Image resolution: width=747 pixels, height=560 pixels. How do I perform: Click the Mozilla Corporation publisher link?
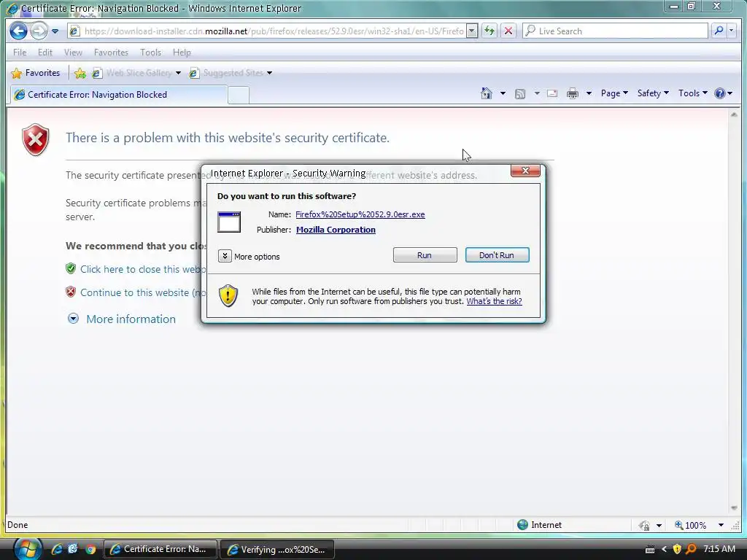coord(336,230)
